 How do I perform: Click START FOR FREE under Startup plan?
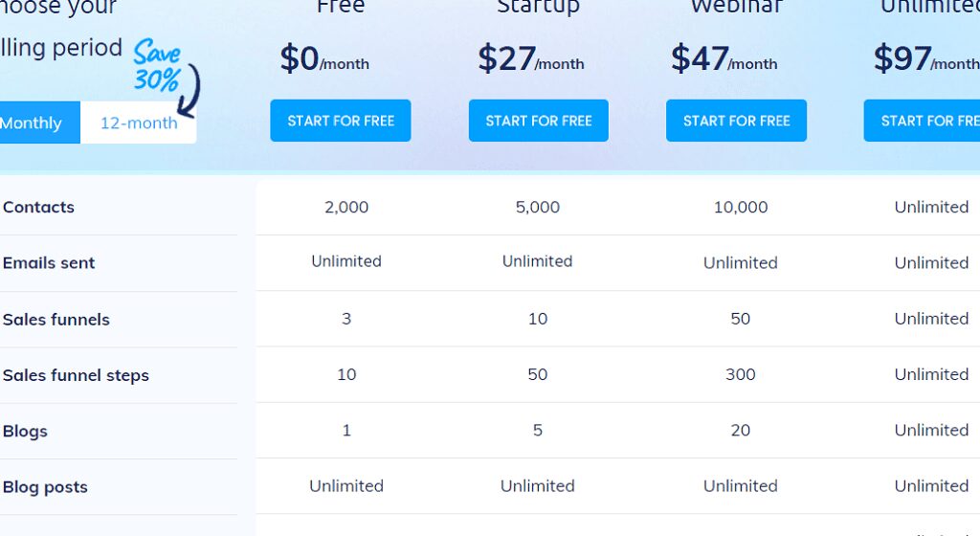tap(538, 121)
